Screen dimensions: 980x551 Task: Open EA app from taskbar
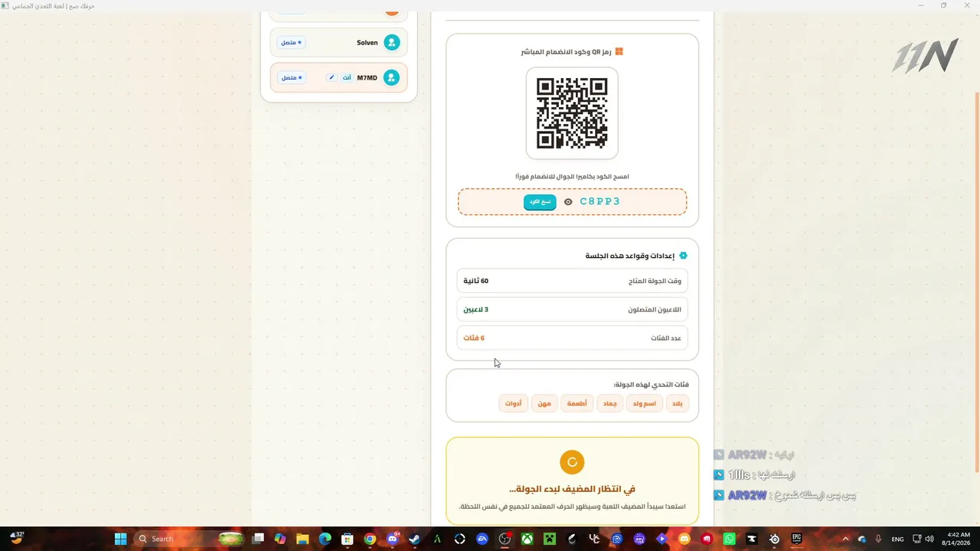tap(482, 539)
